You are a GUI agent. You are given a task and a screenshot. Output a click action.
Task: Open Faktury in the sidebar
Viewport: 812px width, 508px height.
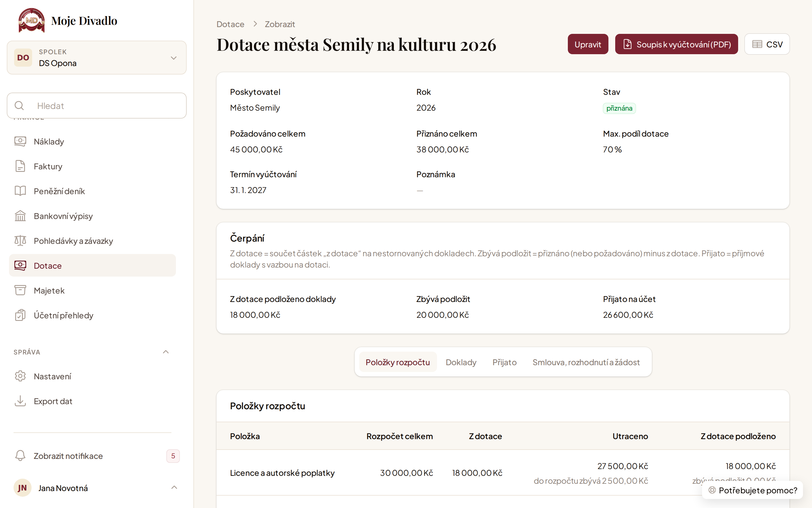click(x=92, y=166)
